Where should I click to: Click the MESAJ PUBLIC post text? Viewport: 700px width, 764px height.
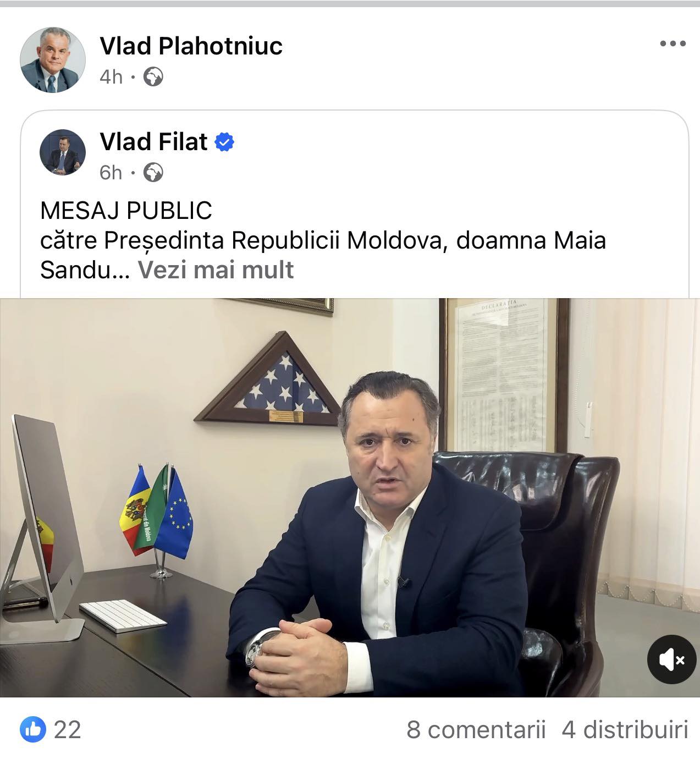(x=126, y=210)
